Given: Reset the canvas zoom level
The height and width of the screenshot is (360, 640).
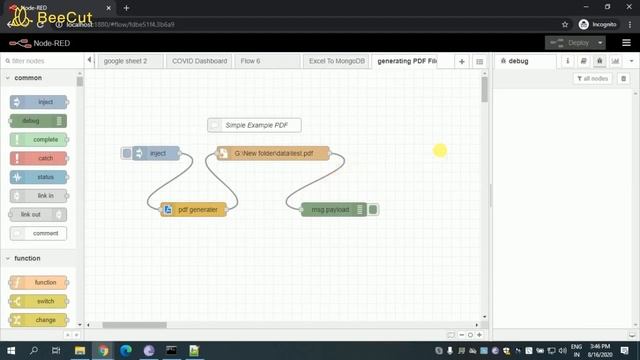Looking at the screenshot, I should point(470,335).
